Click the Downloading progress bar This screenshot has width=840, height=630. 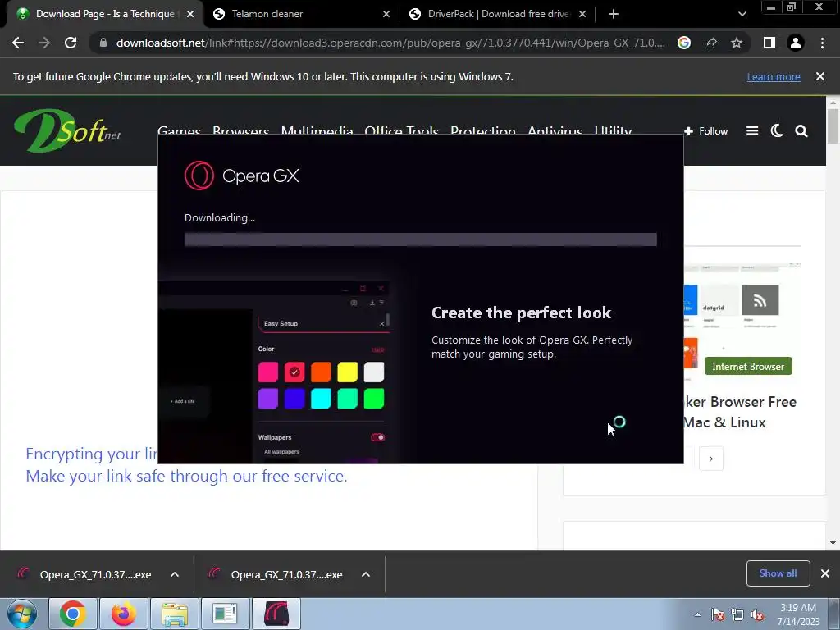421,240
